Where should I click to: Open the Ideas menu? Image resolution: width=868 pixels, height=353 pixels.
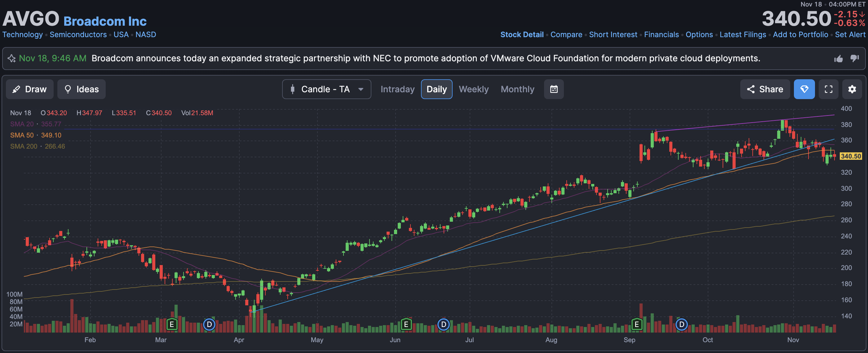[x=81, y=89]
